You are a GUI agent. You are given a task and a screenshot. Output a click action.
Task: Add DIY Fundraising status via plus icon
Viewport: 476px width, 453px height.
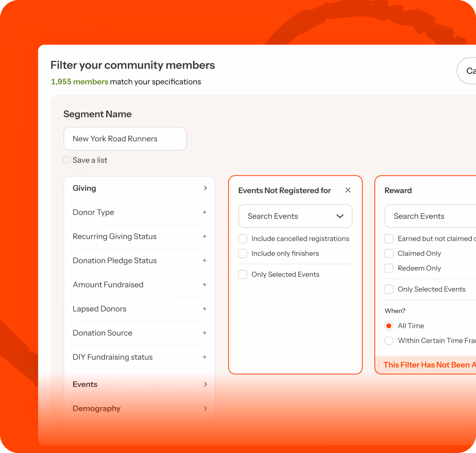click(205, 357)
